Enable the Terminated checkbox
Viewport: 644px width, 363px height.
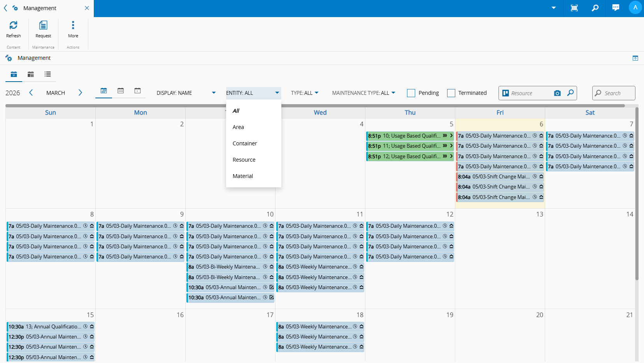tap(451, 93)
